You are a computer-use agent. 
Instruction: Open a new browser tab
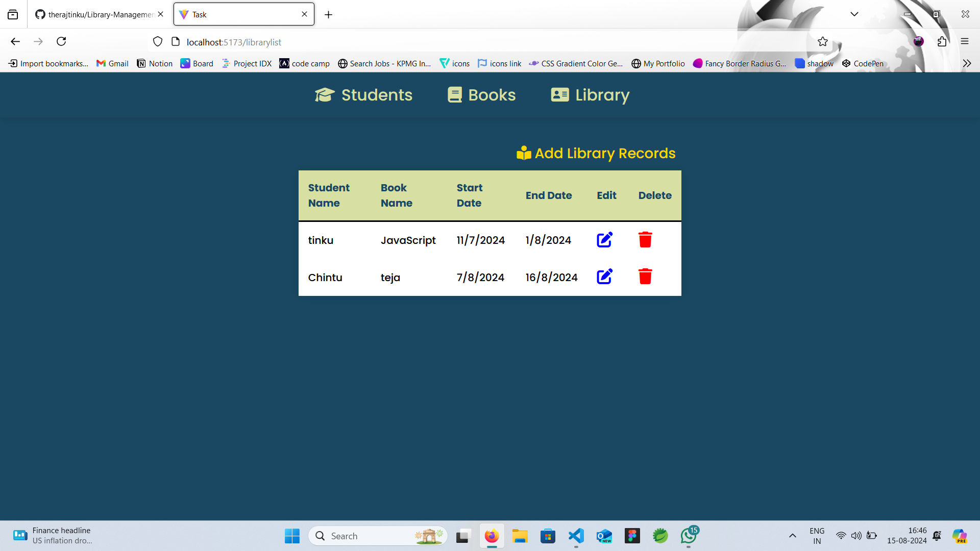pos(328,15)
